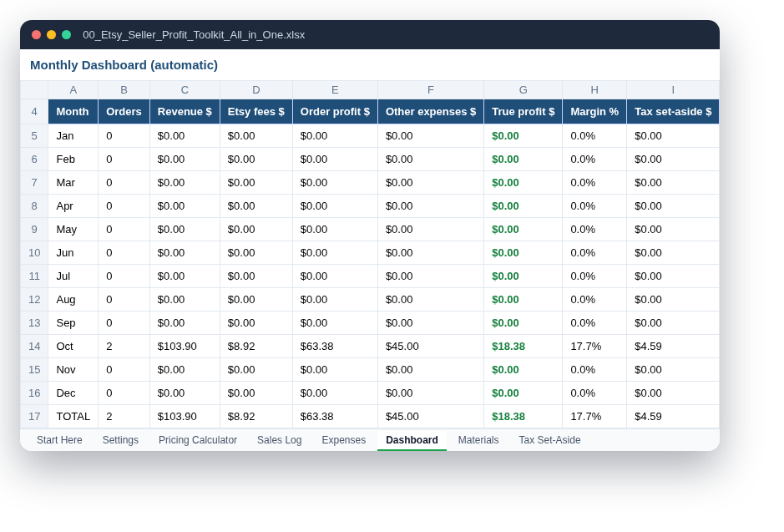Select row 17 header number
This screenshot has height=532, width=784.
[x=34, y=417]
